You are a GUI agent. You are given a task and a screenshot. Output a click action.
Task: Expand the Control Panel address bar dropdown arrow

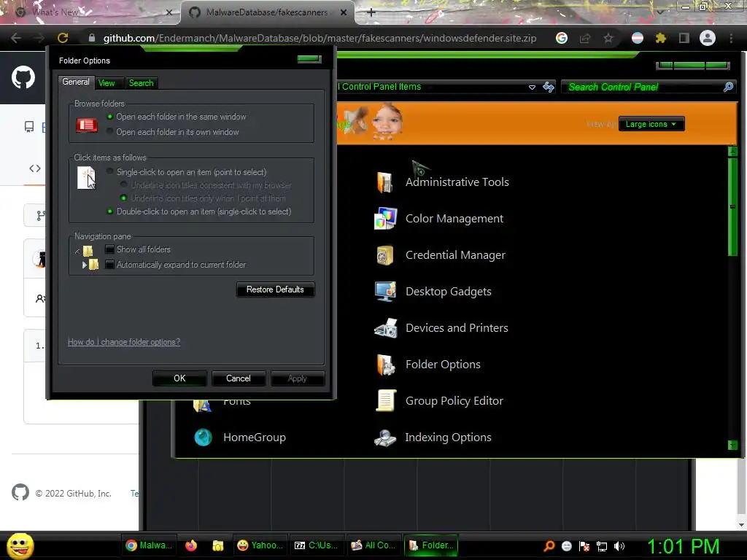(532, 87)
